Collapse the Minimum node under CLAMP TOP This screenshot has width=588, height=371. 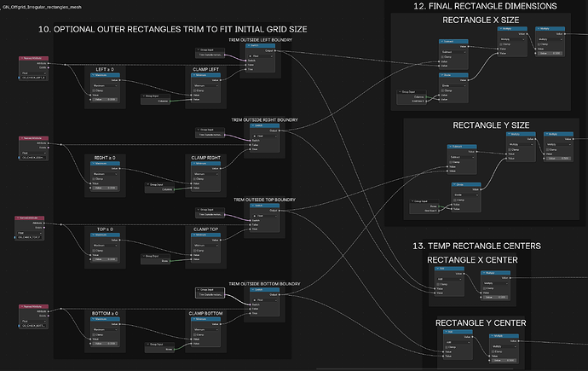[194, 235]
